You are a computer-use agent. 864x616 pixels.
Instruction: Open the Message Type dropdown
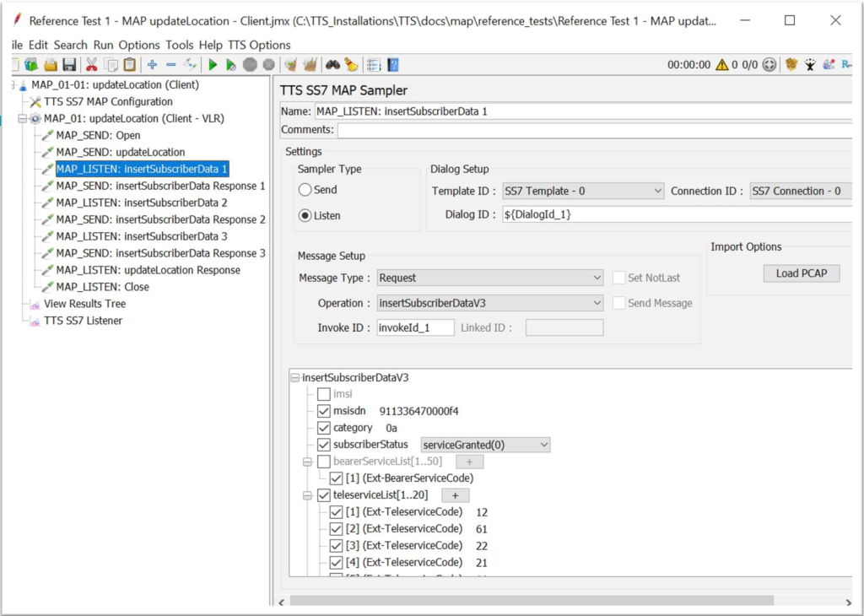click(x=489, y=278)
